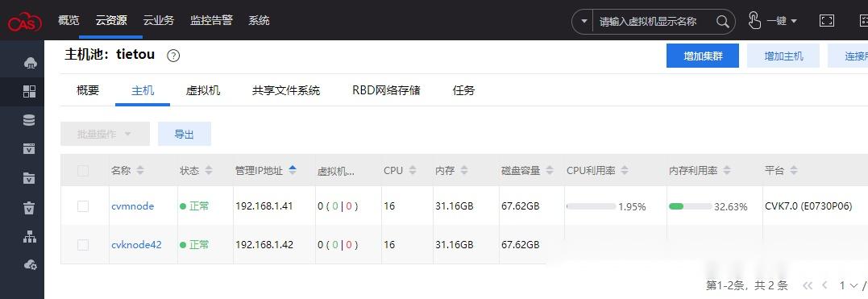Click IP address 192.168.1.42
868x299 pixels.
264,244
